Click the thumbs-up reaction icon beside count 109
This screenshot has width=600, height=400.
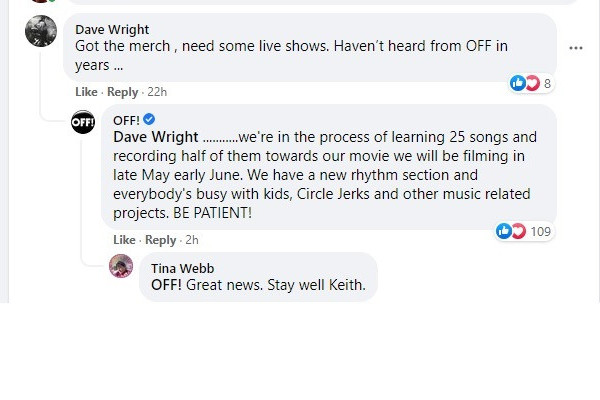coord(503,231)
